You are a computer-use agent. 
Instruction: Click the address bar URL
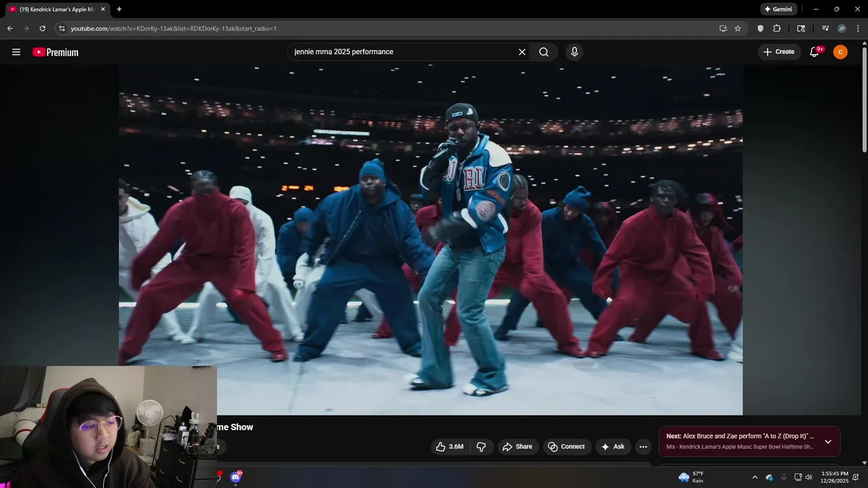[174, 28]
